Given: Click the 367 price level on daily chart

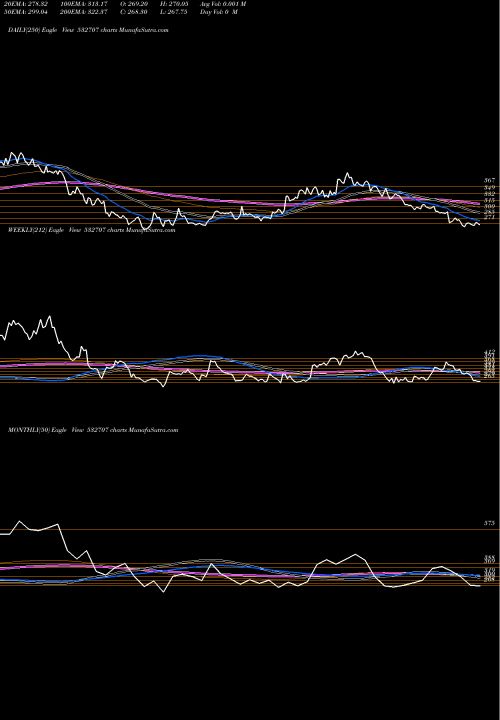Looking at the screenshot, I should pos(489,181).
